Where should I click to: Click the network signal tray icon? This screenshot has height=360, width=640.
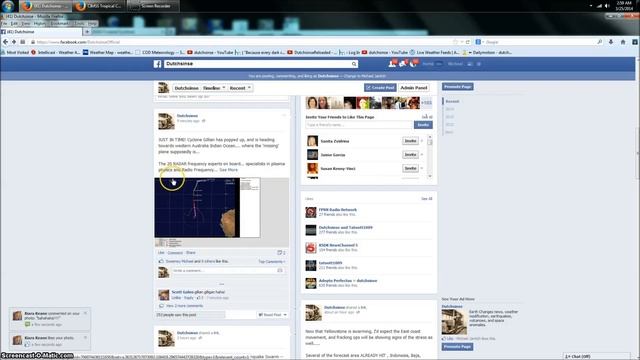point(599,6)
